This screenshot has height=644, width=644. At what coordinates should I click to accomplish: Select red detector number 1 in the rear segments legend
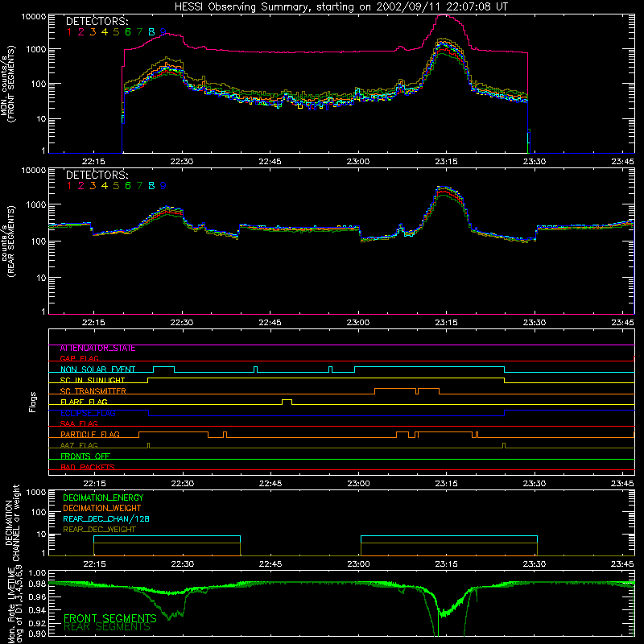click(x=69, y=186)
